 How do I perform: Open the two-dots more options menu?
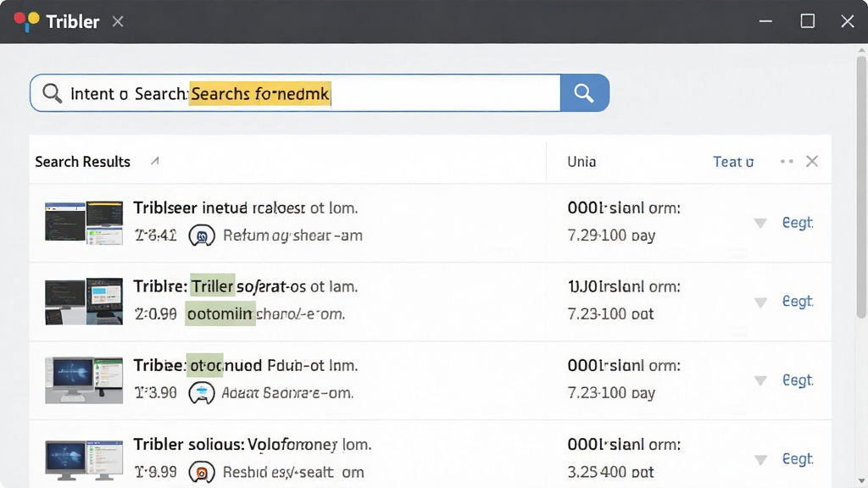(x=787, y=162)
